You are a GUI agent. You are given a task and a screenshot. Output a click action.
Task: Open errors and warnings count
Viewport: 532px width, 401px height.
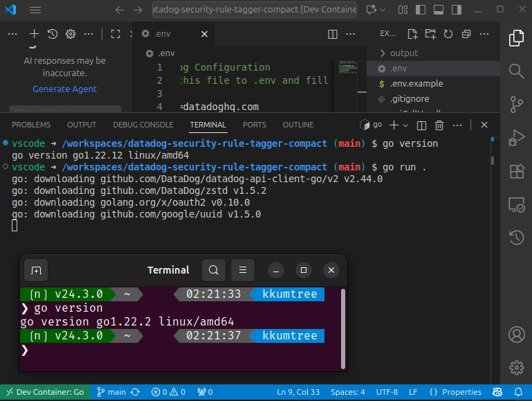pos(168,392)
